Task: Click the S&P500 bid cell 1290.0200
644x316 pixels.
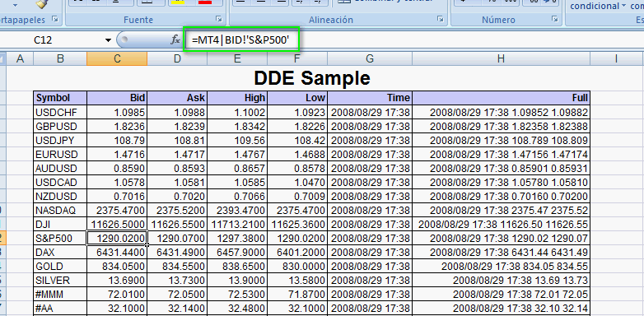Action: [117, 239]
